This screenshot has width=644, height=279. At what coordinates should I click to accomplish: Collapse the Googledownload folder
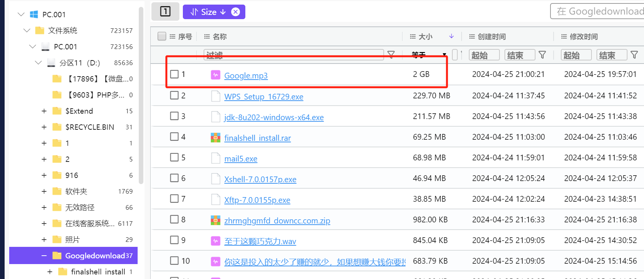pyautogui.click(x=44, y=256)
